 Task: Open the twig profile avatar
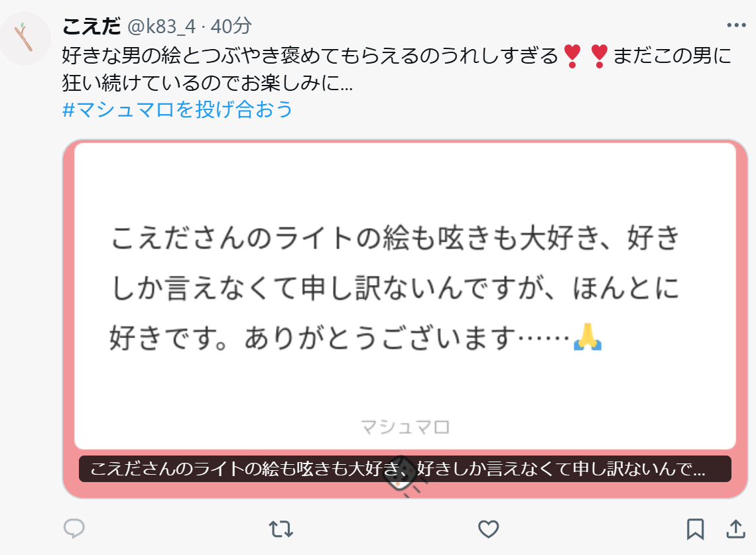(x=25, y=38)
